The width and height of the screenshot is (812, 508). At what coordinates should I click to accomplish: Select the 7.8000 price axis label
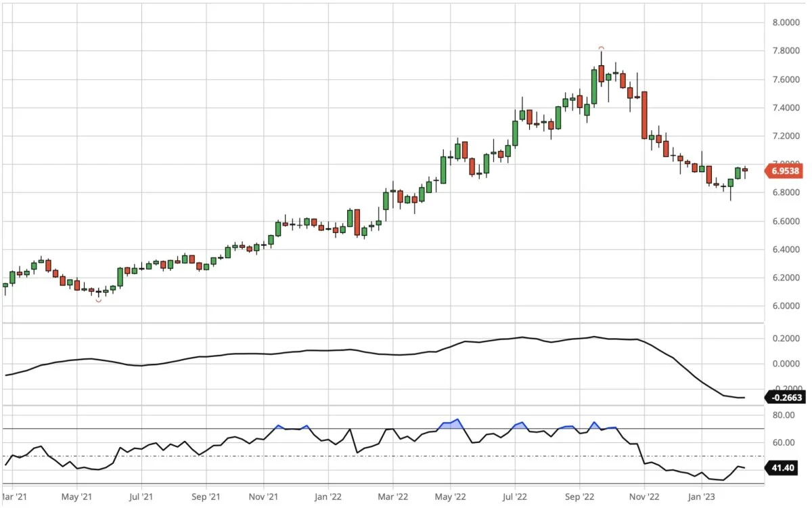[785, 51]
